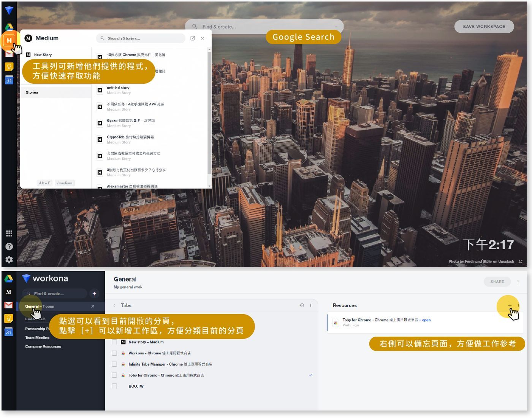
Task: Open the Tabs panel three-dot menu
Action: 311,305
